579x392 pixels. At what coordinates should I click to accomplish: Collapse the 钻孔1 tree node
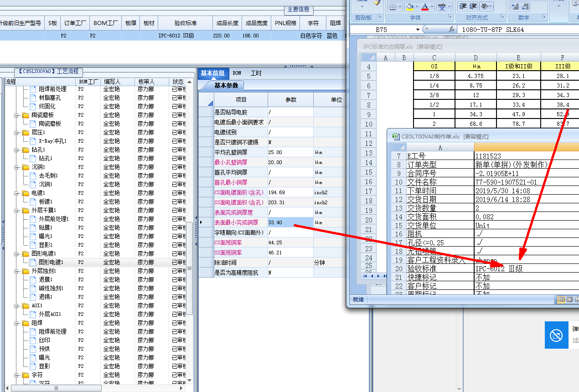click(x=16, y=150)
